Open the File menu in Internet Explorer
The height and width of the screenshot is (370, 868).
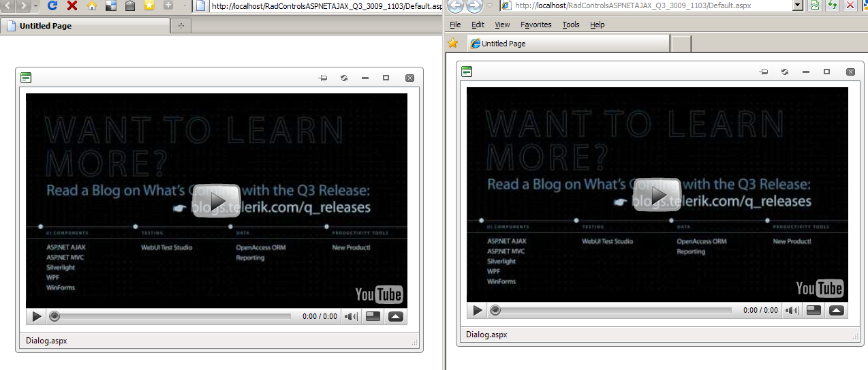pyautogui.click(x=455, y=25)
